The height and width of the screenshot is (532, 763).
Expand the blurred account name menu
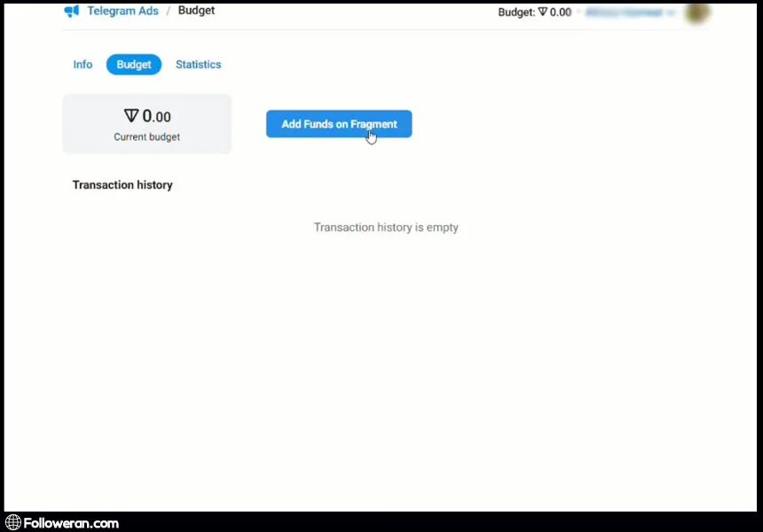630,12
